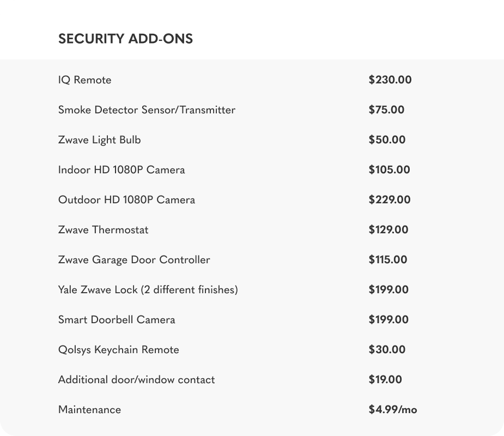Select Outdoor HD 1080P Camera
The width and height of the screenshot is (504, 436).
pos(126,199)
